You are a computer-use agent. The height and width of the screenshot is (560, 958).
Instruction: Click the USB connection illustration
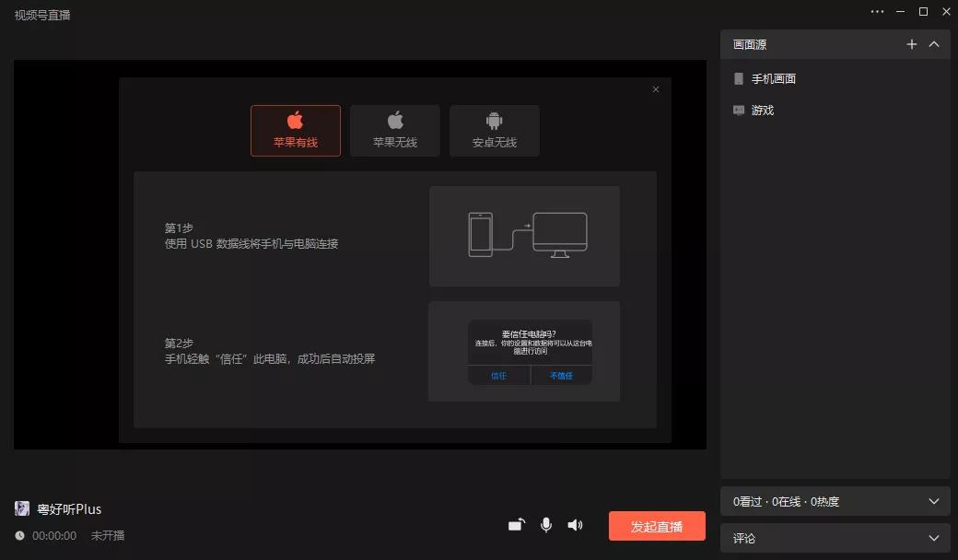point(524,235)
